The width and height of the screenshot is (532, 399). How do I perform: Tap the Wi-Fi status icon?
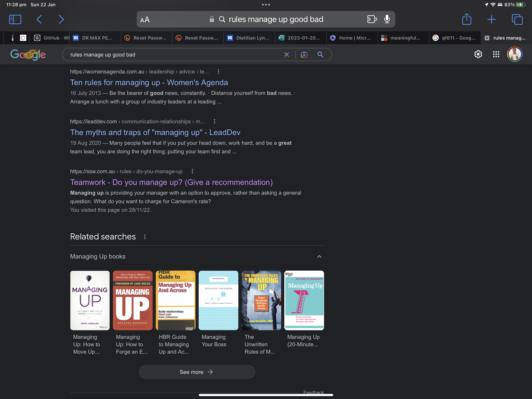click(x=493, y=4)
